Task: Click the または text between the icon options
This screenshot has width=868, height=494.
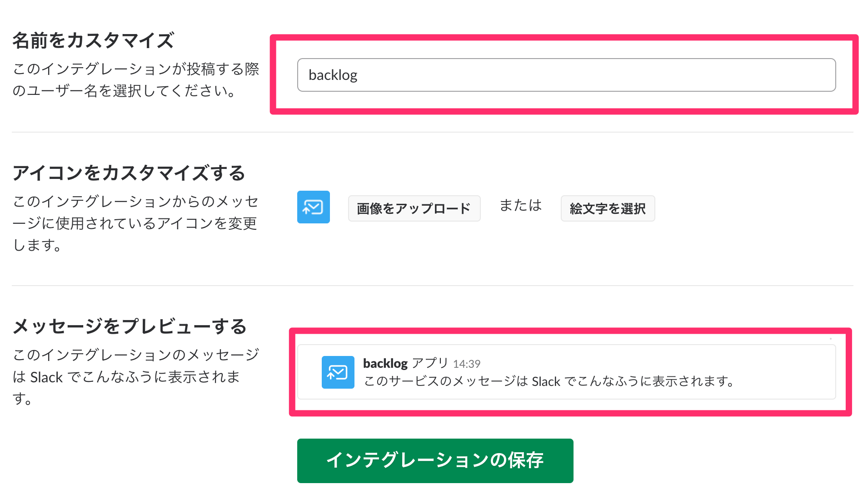Action: click(520, 206)
